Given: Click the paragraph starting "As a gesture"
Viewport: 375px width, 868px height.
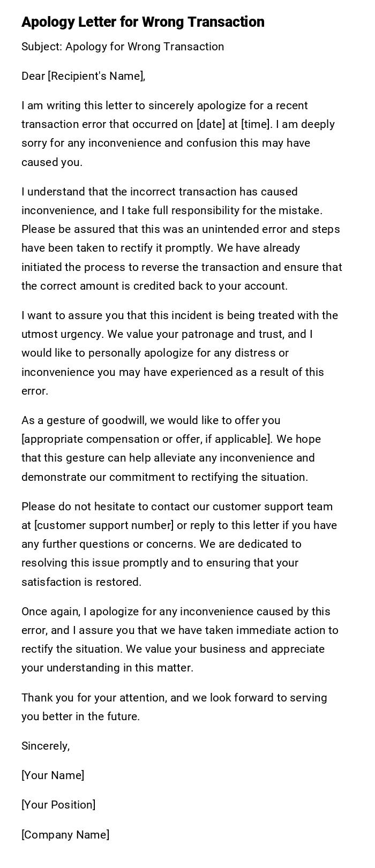Looking at the screenshot, I should click(171, 449).
